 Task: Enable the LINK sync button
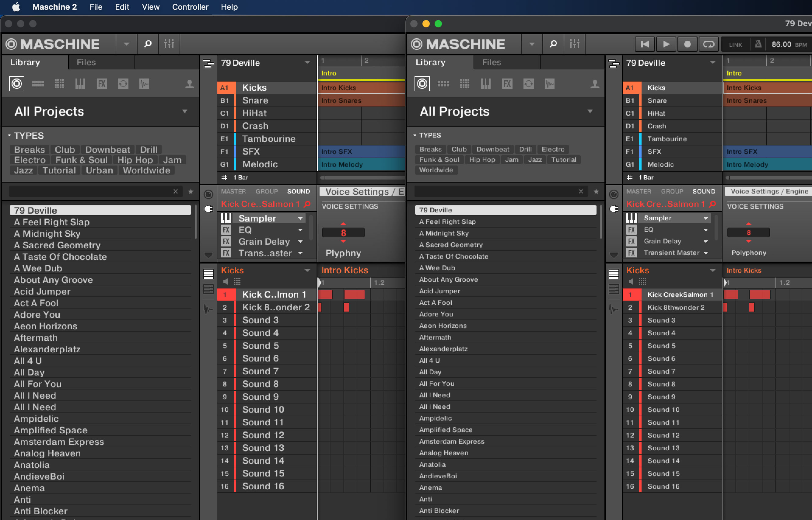[x=735, y=44]
